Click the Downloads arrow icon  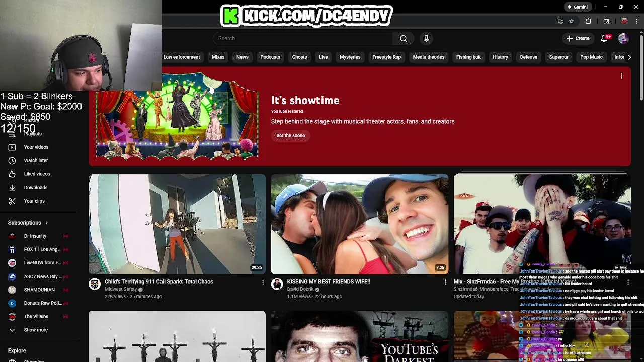12,188
